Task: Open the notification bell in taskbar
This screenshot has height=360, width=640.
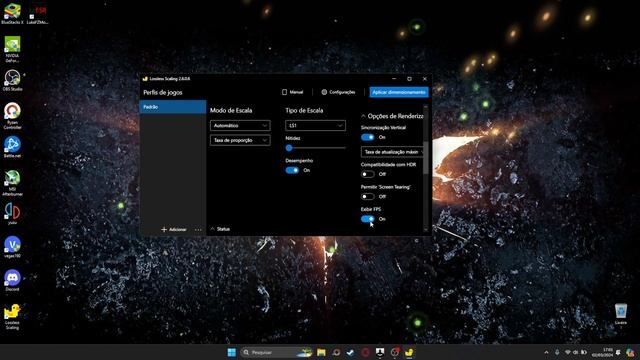Action: 618,352
